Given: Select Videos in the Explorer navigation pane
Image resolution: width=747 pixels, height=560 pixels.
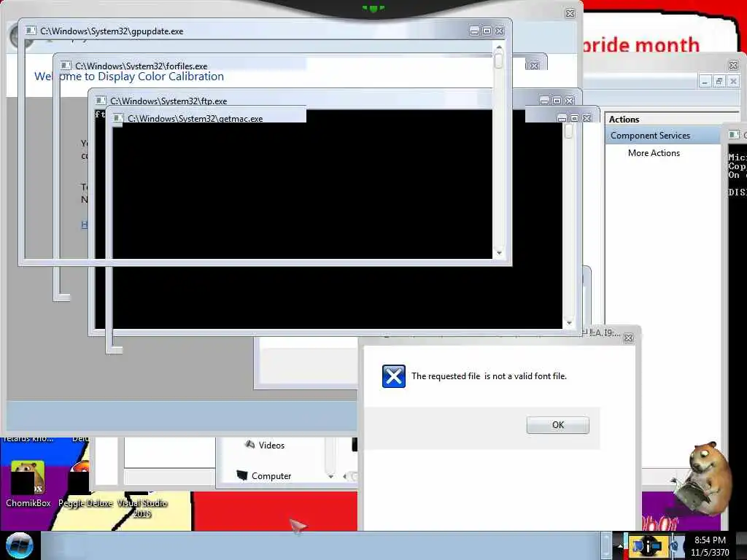Looking at the screenshot, I should click(x=271, y=446).
